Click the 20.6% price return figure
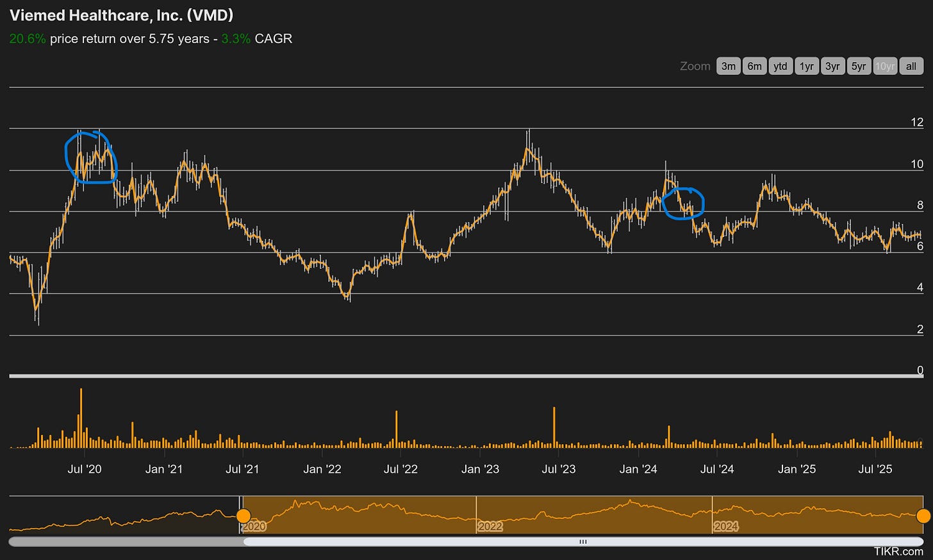Image resolution: width=933 pixels, height=560 pixels. (28, 38)
